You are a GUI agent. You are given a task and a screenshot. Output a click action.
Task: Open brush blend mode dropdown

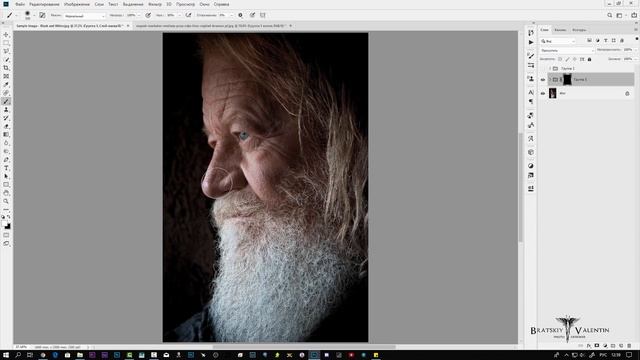(x=84, y=16)
